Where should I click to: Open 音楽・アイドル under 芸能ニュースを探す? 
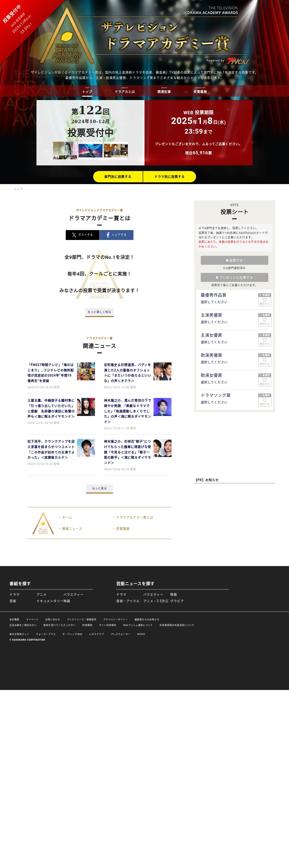(x=128, y=601)
